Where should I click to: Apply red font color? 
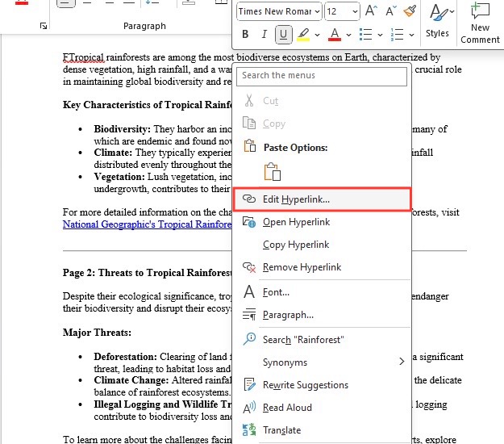(335, 34)
